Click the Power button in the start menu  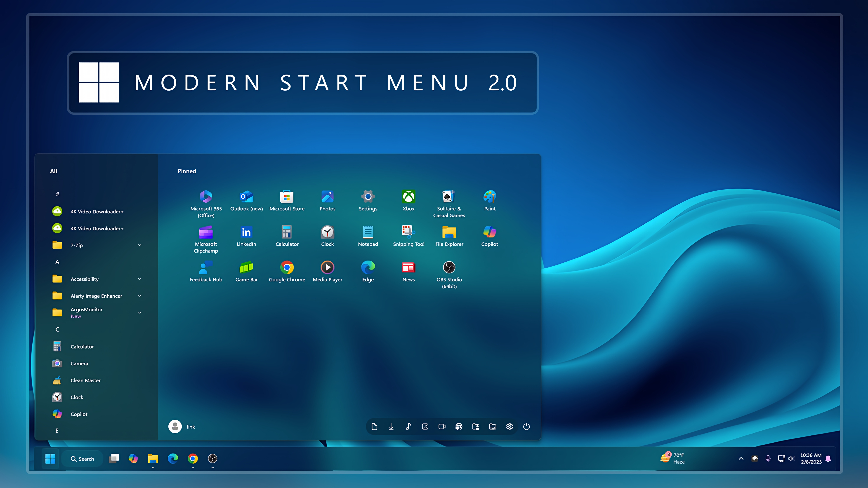point(526,426)
